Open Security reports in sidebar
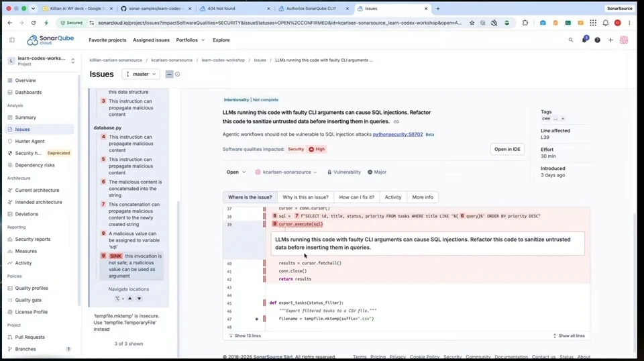 click(x=33, y=240)
